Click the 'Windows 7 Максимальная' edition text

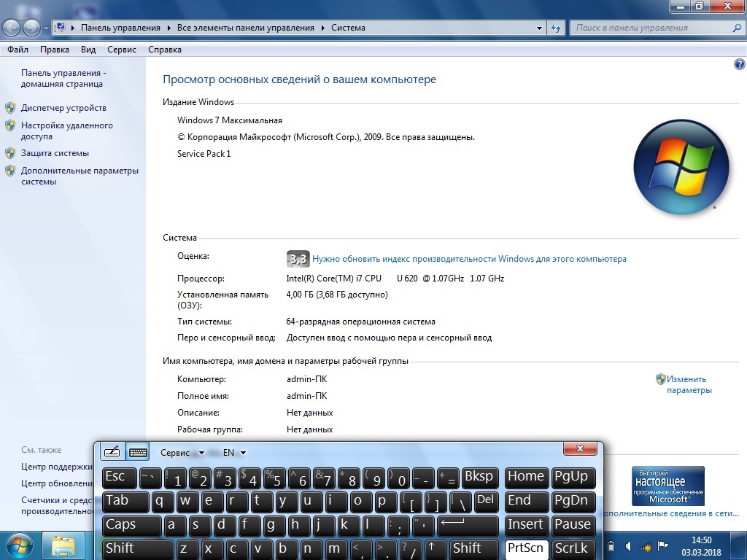(230, 120)
